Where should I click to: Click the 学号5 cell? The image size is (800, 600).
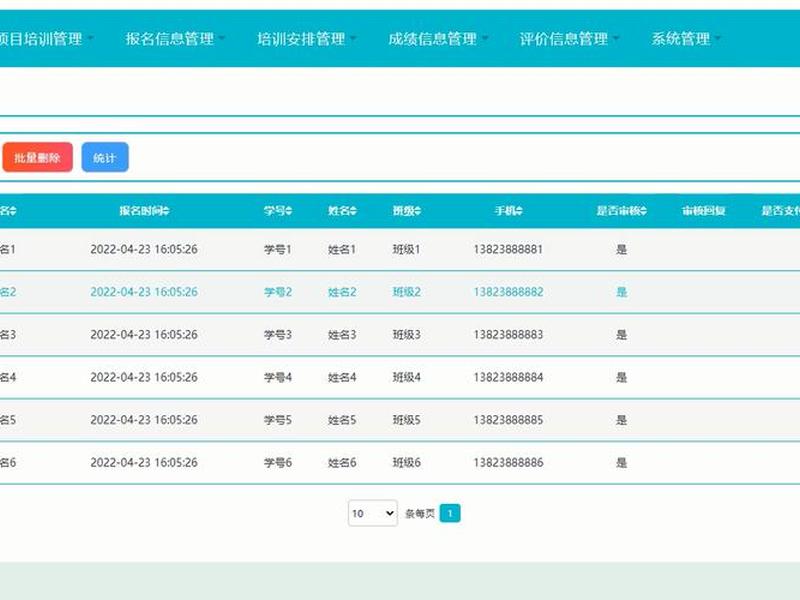278,420
